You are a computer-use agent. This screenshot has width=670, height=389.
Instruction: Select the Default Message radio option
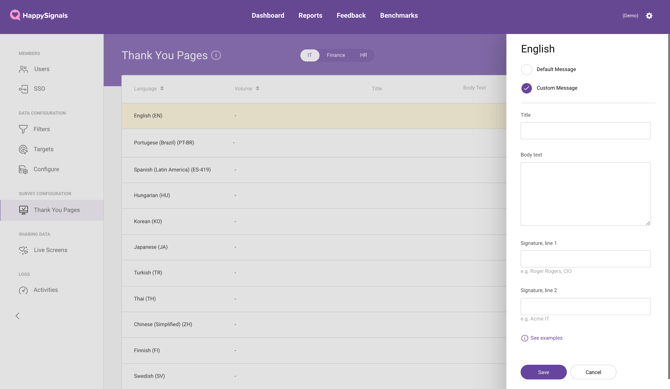pos(526,69)
